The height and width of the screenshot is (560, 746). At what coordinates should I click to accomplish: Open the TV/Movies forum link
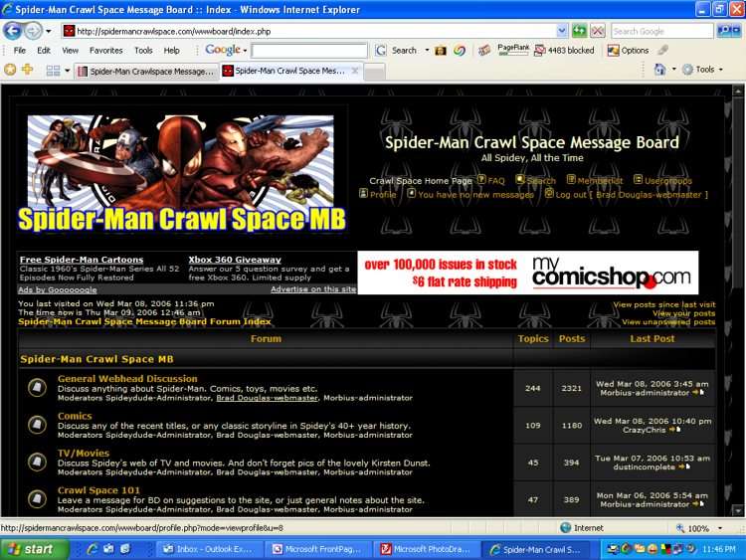coord(84,454)
